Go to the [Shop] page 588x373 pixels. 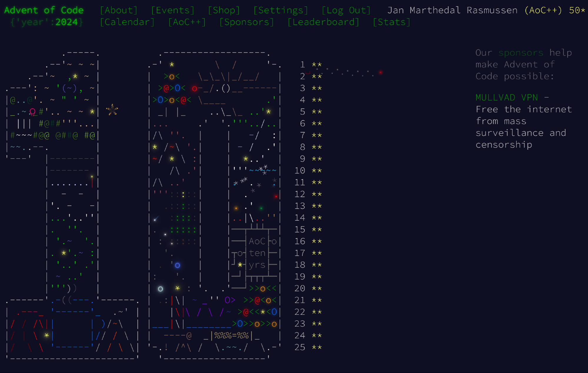(x=224, y=10)
